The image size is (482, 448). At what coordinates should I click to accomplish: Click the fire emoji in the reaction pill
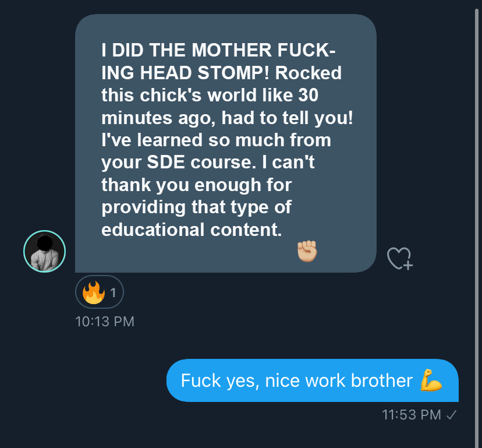93,292
